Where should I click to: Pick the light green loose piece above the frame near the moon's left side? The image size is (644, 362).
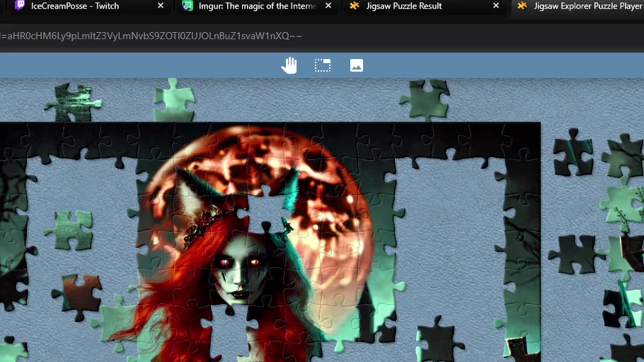click(174, 100)
